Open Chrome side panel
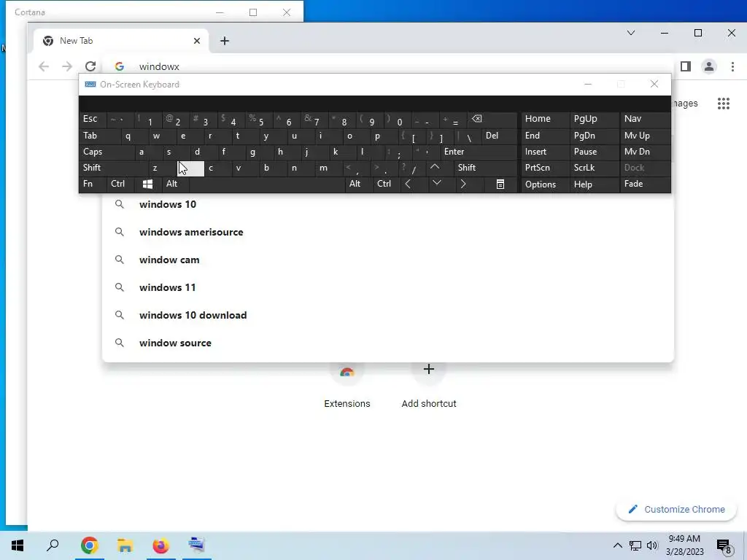747x560 pixels. coord(686,66)
